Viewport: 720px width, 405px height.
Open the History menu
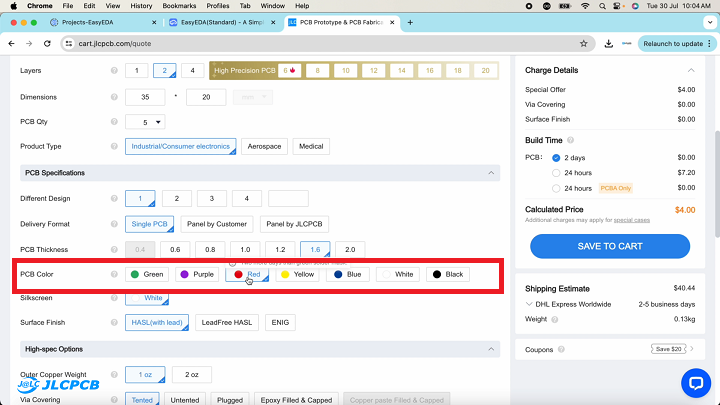(x=141, y=6)
